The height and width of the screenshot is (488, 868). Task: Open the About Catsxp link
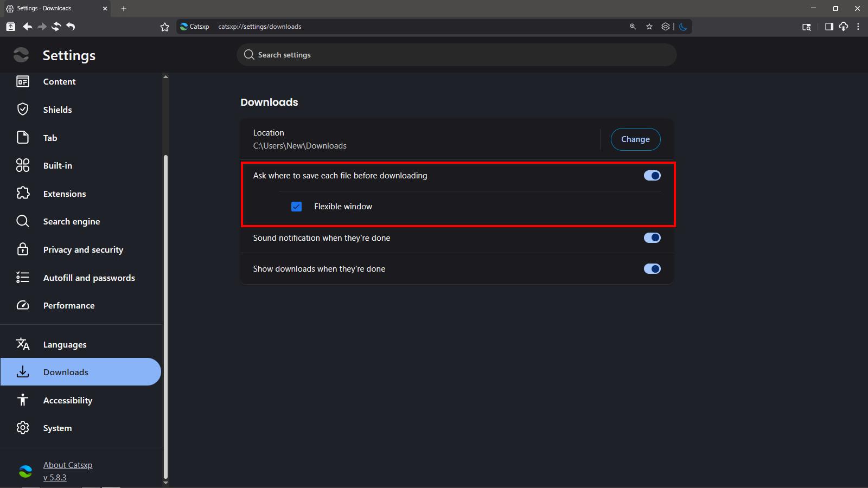click(x=68, y=465)
